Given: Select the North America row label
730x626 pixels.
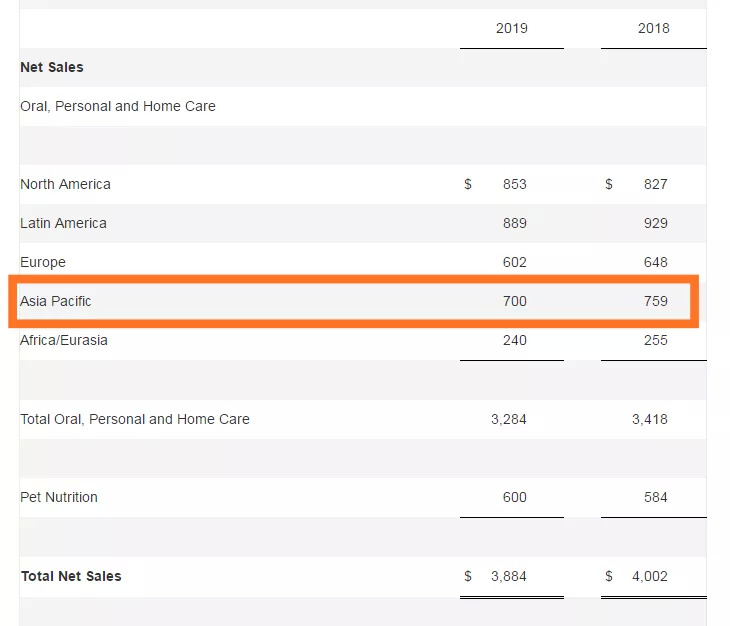Looking at the screenshot, I should point(65,184).
